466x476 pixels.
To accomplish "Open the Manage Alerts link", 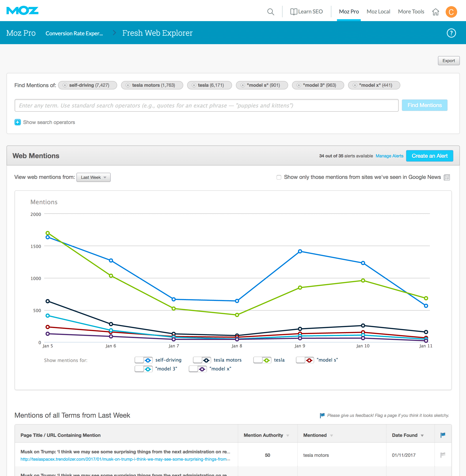I will tap(389, 156).
